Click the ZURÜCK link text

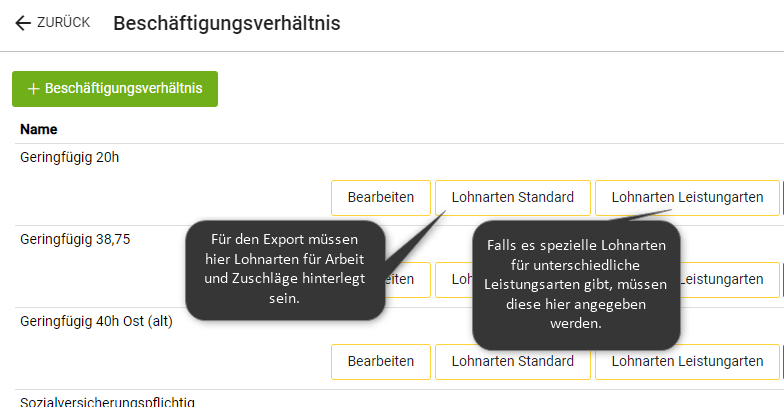click(x=63, y=23)
